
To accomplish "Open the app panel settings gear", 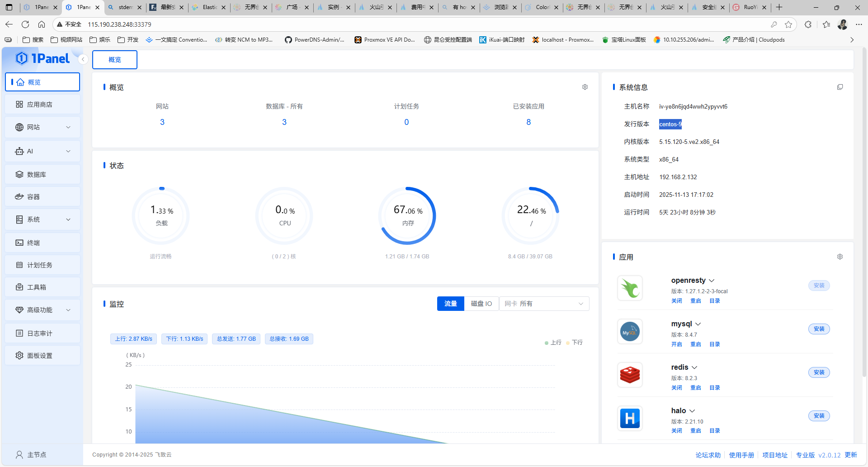I will pos(840,257).
